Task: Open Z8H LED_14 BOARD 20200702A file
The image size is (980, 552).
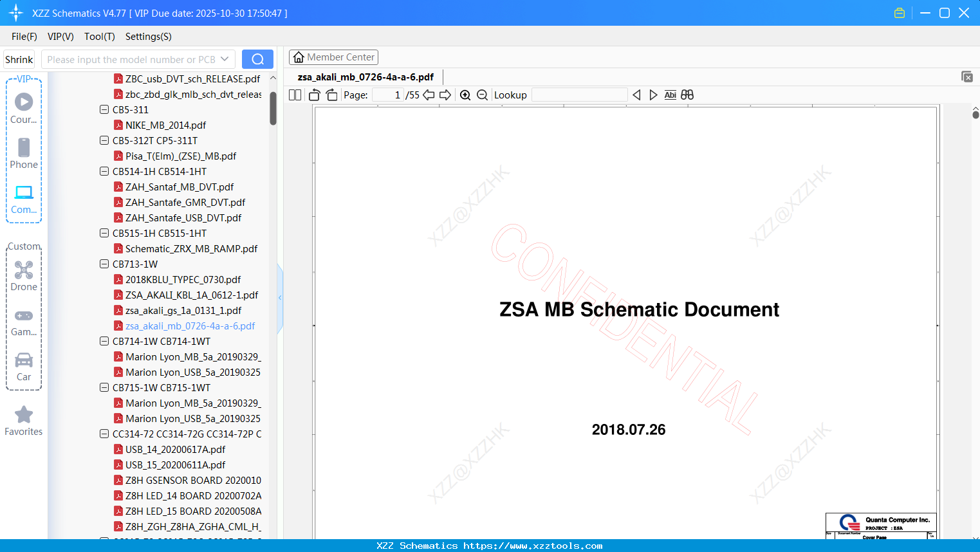Action: (x=188, y=495)
